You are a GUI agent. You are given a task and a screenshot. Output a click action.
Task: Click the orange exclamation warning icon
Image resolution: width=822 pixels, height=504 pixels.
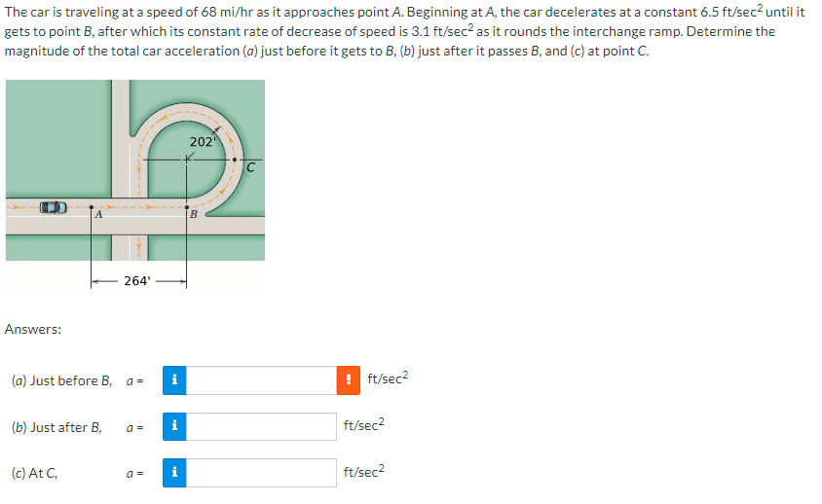pyautogui.click(x=348, y=380)
